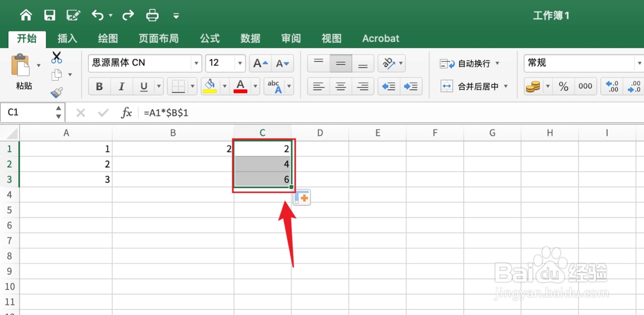Increase indent
This screenshot has height=315, width=644.
pyautogui.click(x=411, y=86)
